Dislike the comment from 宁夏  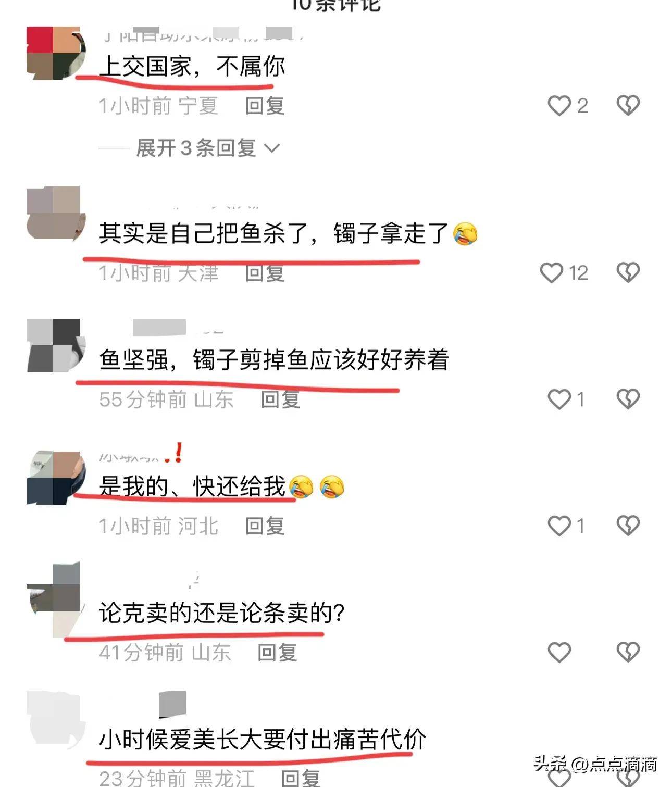tap(628, 106)
